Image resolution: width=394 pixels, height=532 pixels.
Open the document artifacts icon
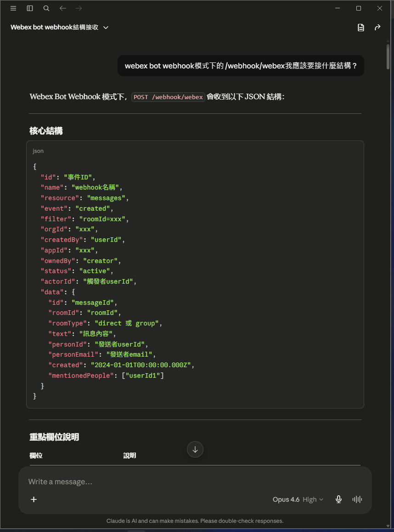tap(361, 28)
